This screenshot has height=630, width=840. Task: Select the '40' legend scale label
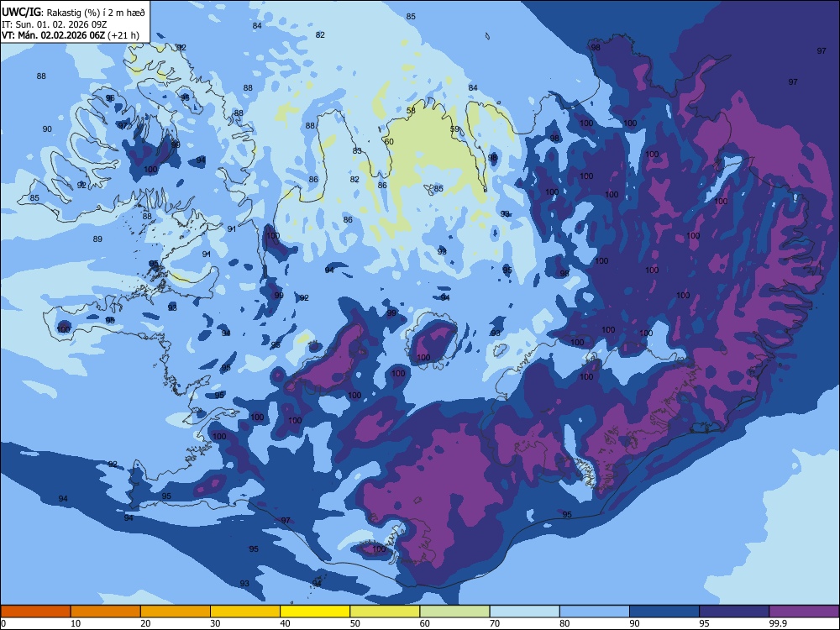click(286, 623)
